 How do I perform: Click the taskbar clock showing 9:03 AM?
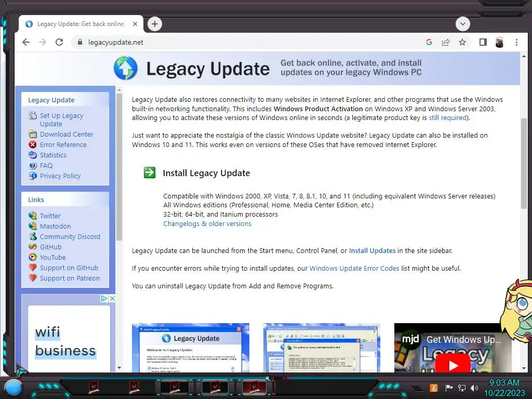(504, 388)
